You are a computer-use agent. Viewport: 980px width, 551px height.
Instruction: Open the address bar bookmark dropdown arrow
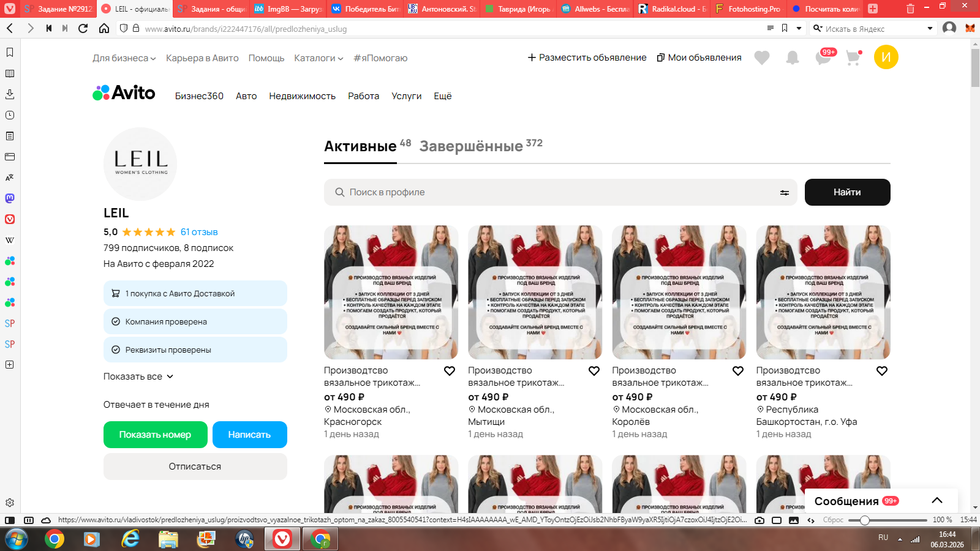click(x=799, y=28)
